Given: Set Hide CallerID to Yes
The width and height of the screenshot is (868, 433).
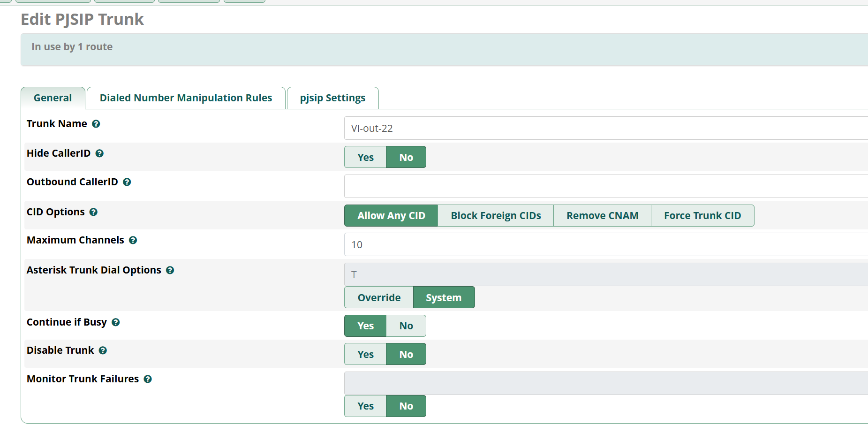Looking at the screenshot, I should (x=365, y=157).
